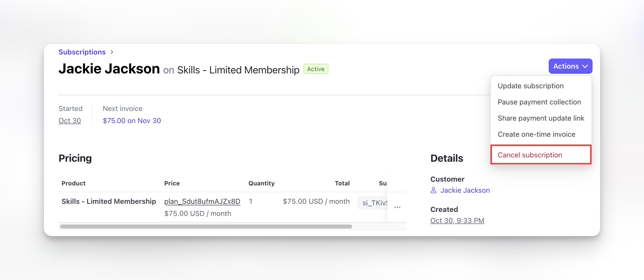
Task: Click the Oct 30, 9:33 PM created timestamp
Action: point(457,220)
